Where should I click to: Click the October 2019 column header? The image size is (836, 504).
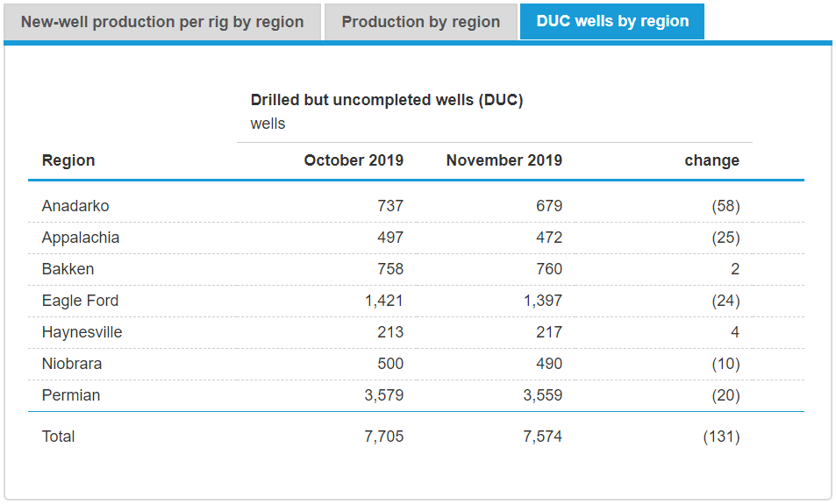tap(354, 160)
